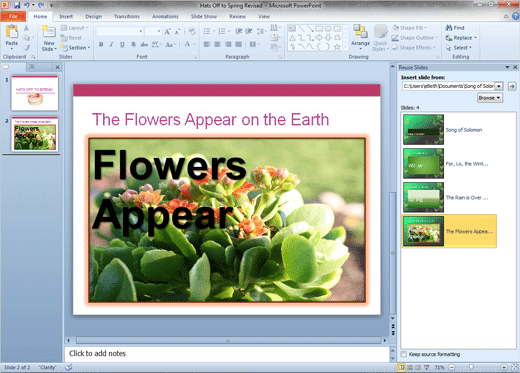Image resolution: width=520 pixels, height=373 pixels.
Task: Switch to the Insert tab
Action: (66, 16)
